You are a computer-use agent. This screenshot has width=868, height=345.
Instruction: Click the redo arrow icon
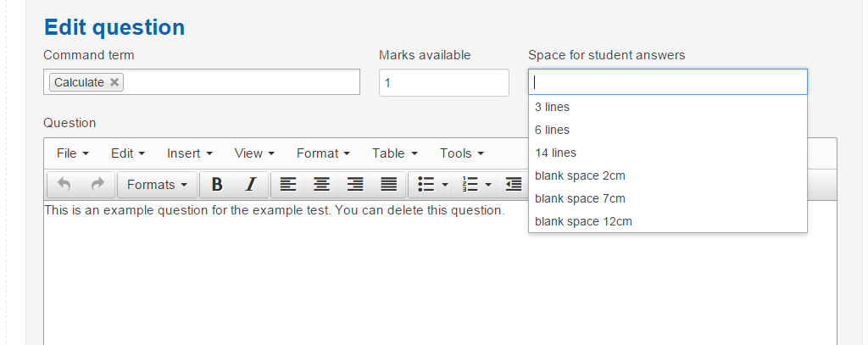click(98, 185)
